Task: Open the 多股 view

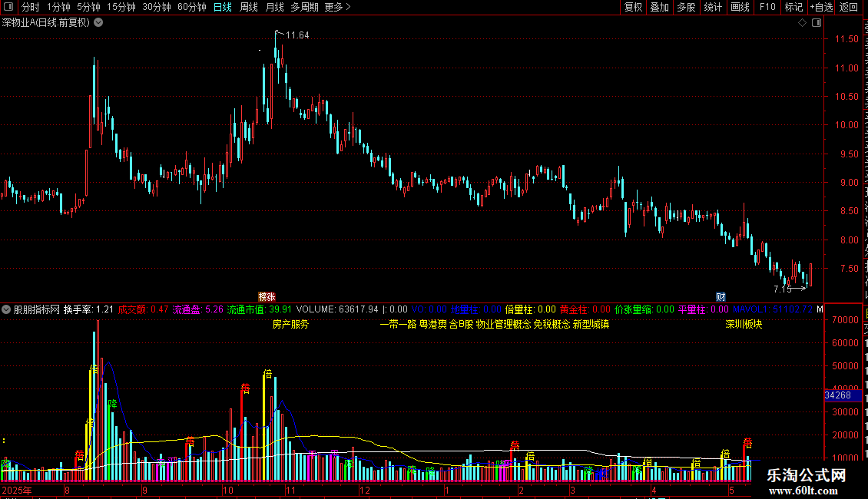Action: pos(686,7)
